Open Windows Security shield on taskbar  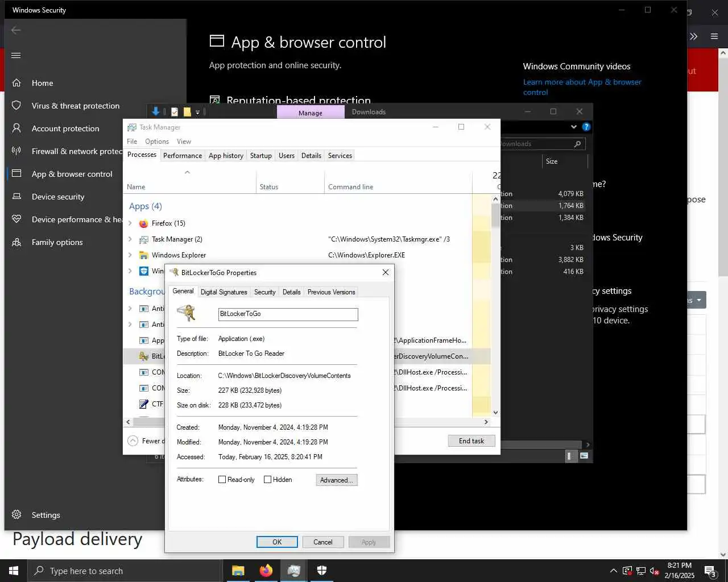[321, 571]
